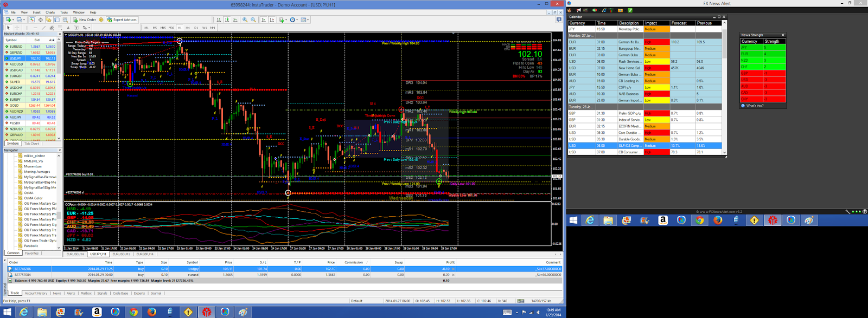Open the Profiles toolbar icon
The image size is (868, 318).
pyautogui.click(x=20, y=20)
